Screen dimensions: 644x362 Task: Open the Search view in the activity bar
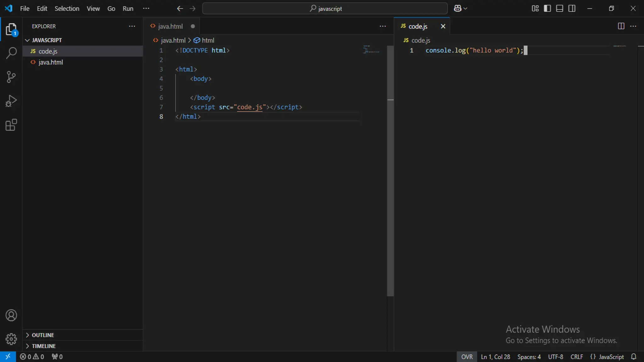(x=11, y=53)
